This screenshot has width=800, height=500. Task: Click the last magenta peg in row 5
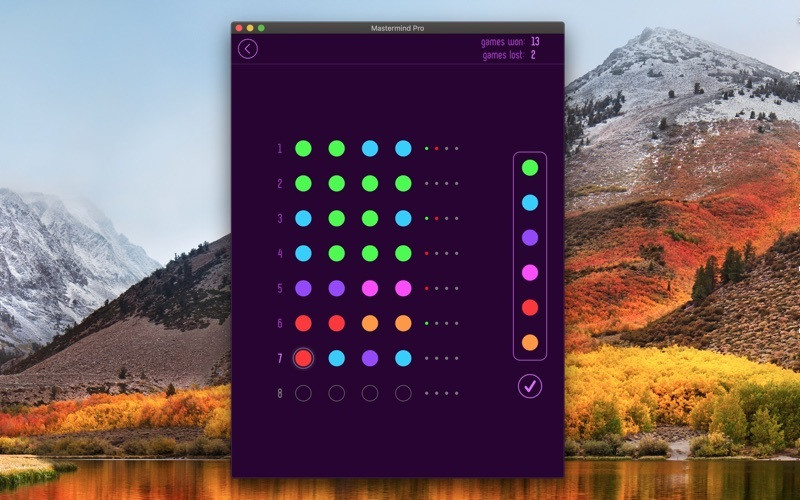pyautogui.click(x=403, y=288)
